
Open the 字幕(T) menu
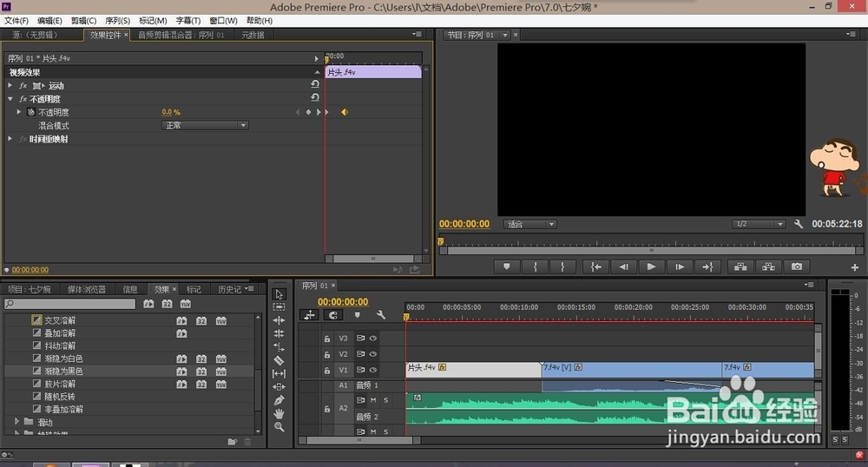coord(188,21)
